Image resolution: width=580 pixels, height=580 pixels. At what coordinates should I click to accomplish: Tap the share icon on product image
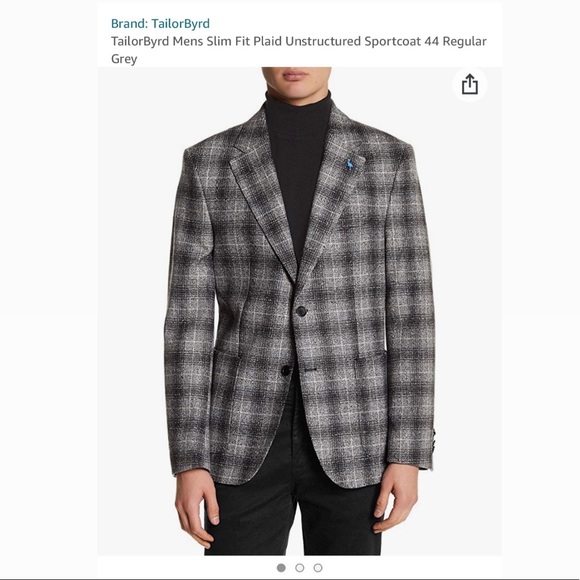point(469,85)
